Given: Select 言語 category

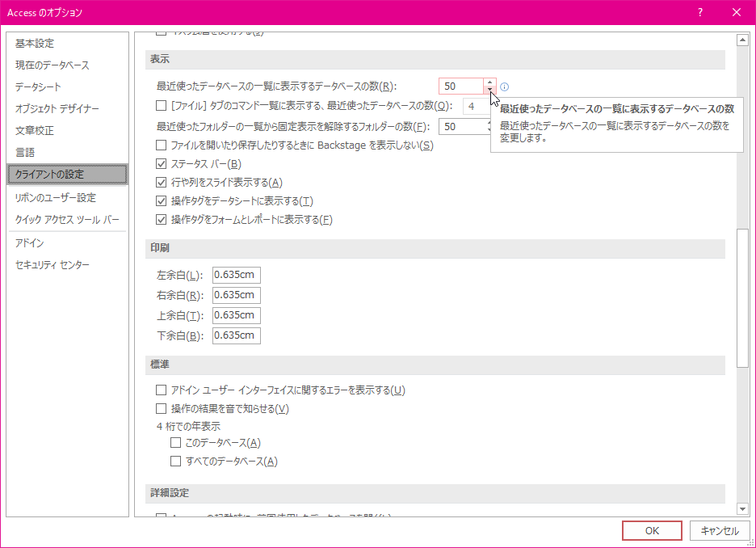Looking at the screenshot, I should click(x=25, y=153).
